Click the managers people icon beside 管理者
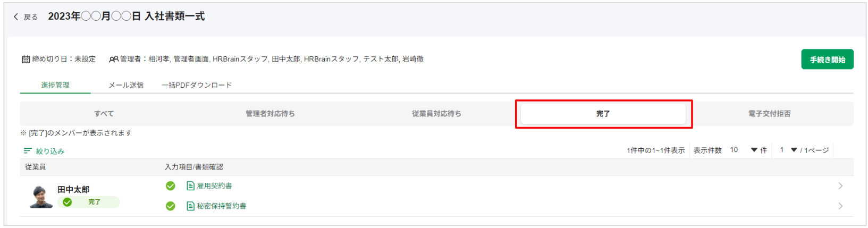The image size is (868, 228). (113, 60)
